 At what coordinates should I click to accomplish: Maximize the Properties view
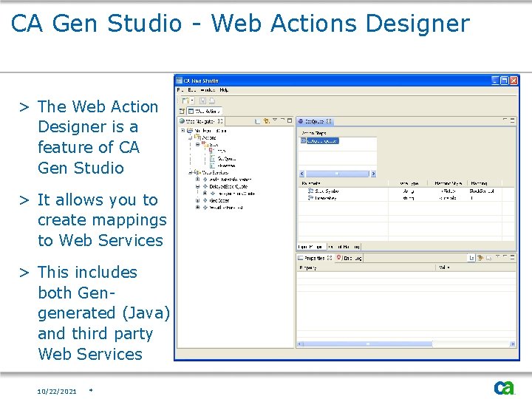coord(512,257)
